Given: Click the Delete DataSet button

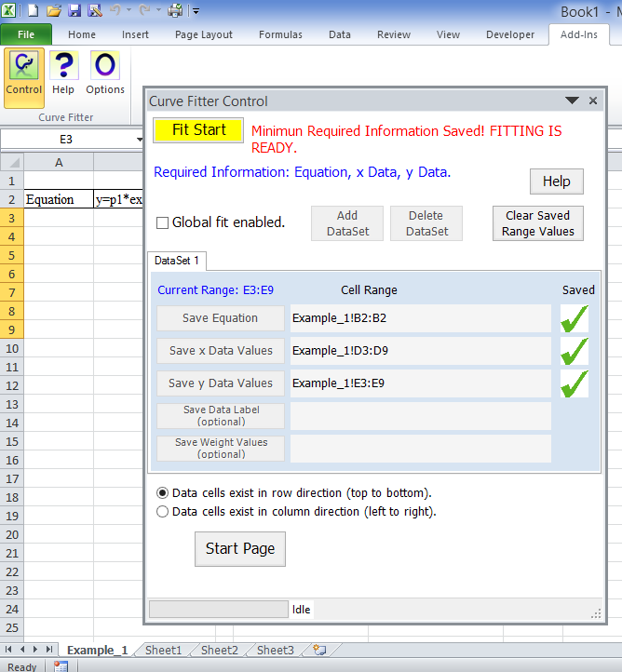Looking at the screenshot, I should click(x=426, y=223).
